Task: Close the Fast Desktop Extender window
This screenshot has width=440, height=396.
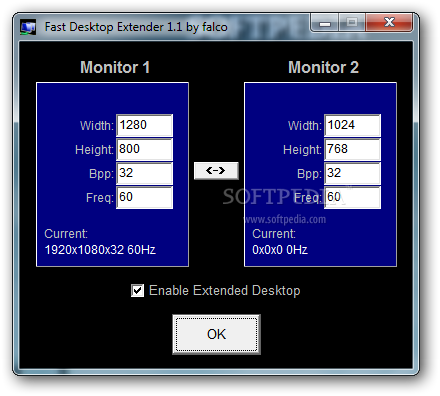Action: click(x=389, y=23)
